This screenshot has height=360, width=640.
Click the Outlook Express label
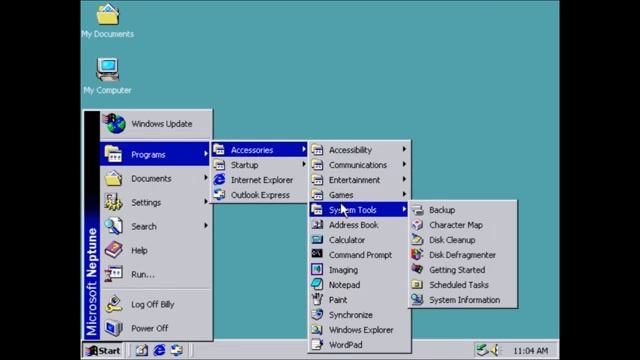(x=260, y=195)
